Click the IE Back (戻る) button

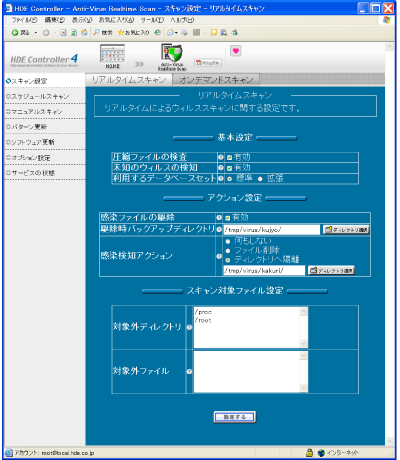click(x=20, y=33)
